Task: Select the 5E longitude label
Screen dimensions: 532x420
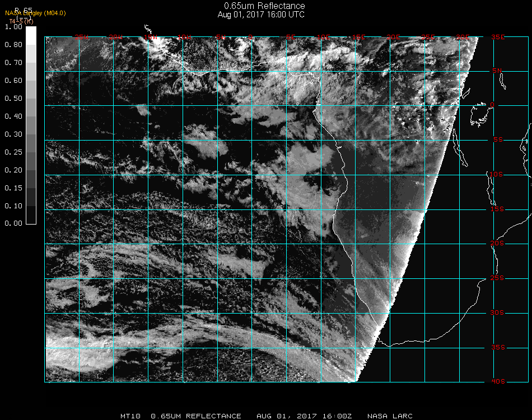Action: [291, 37]
